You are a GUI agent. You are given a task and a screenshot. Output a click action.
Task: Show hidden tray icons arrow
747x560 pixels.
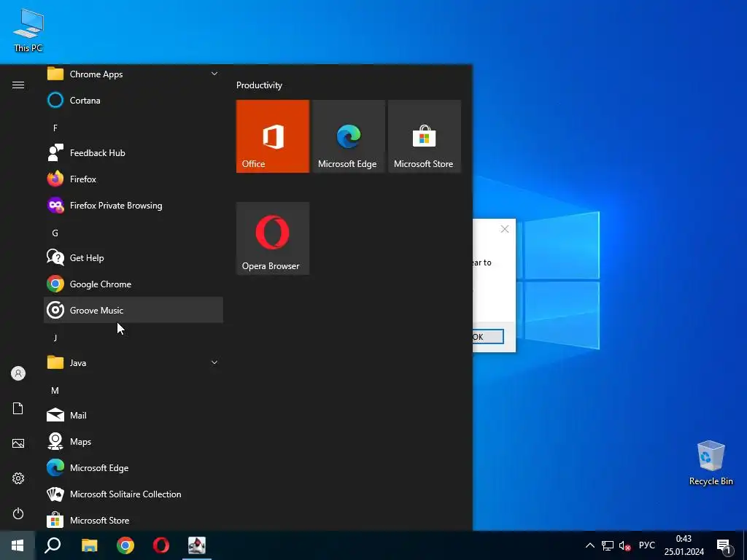[589, 545]
